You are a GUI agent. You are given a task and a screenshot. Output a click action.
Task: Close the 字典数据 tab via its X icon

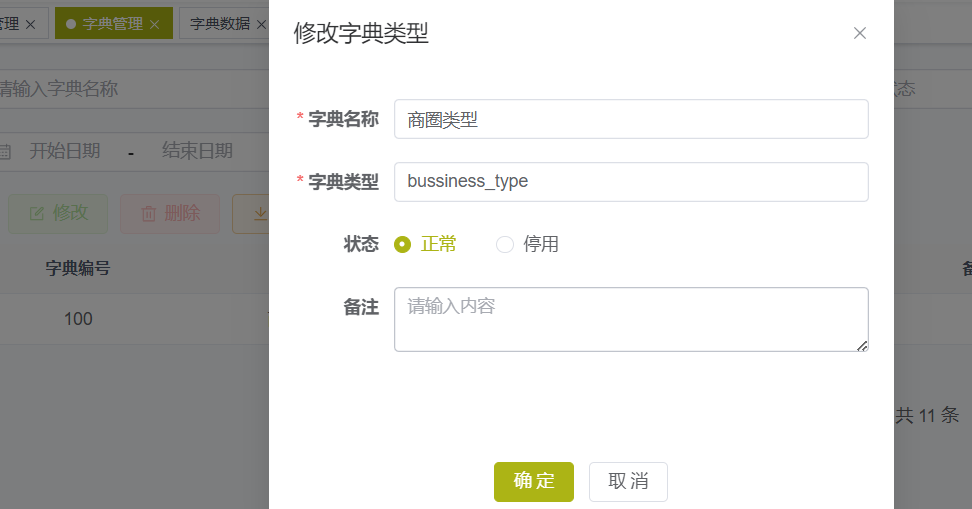[x=262, y=24]
